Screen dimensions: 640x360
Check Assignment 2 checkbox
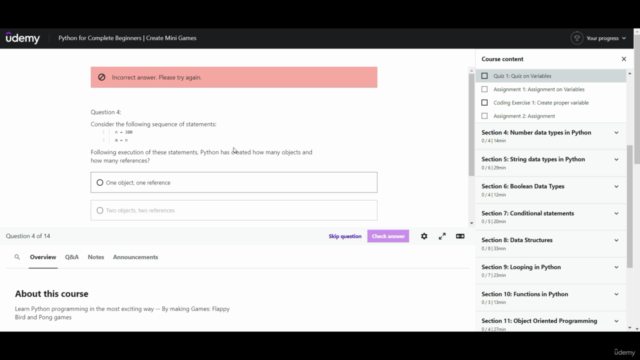coord(484,116)
